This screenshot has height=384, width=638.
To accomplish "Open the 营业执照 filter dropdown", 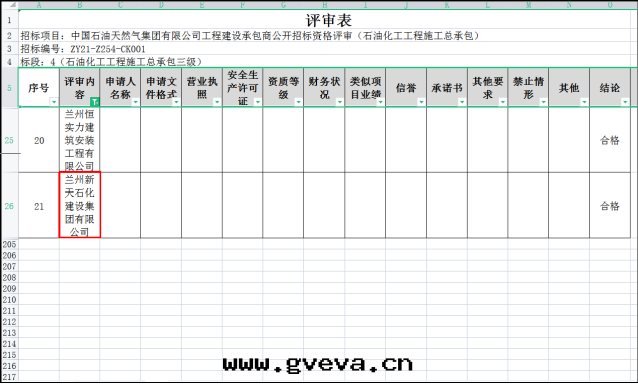I will click(217, 102).
